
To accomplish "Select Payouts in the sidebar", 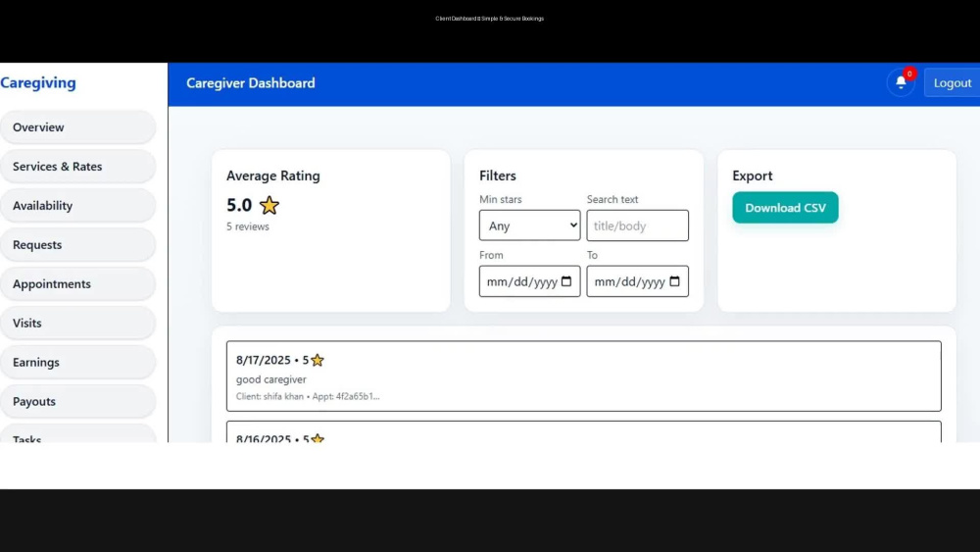I will 78,401.
